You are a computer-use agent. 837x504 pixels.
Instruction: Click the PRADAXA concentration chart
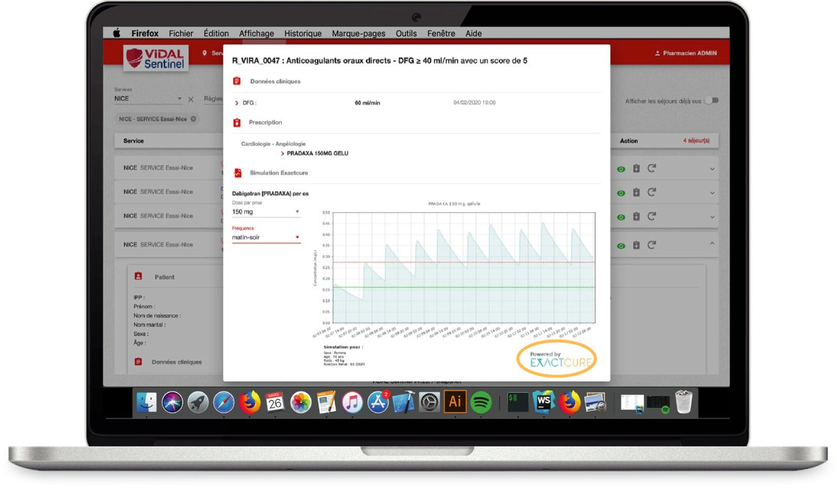(x=464, y=267)
